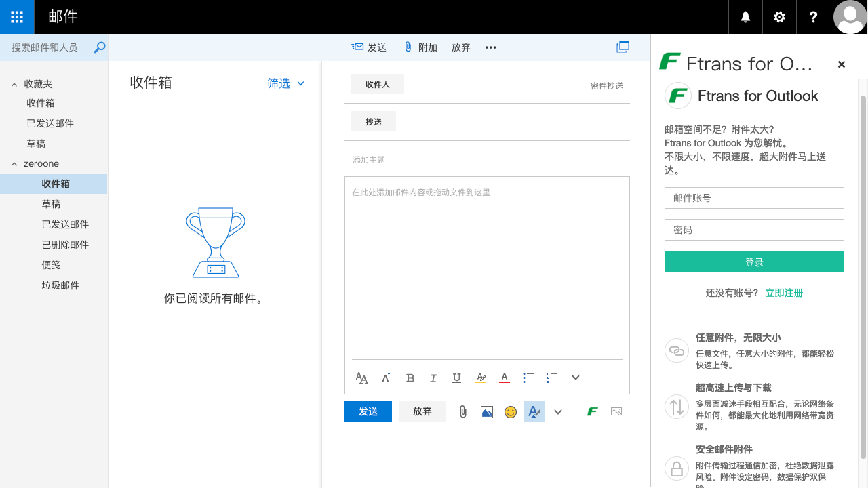Open the settings gear icon
The height and width of the screenshot is (488, 868).
pyautogui.click(x=779, y=17)
